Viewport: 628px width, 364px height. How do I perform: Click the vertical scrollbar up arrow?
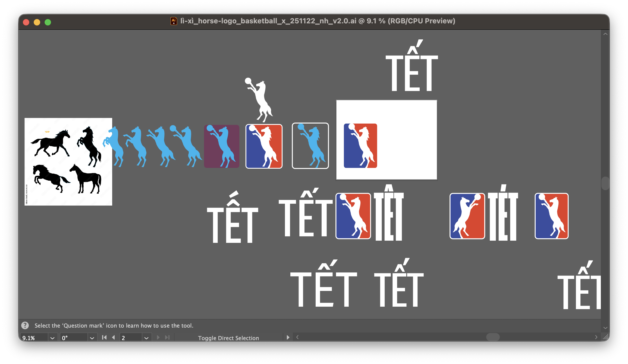(605, 34)
